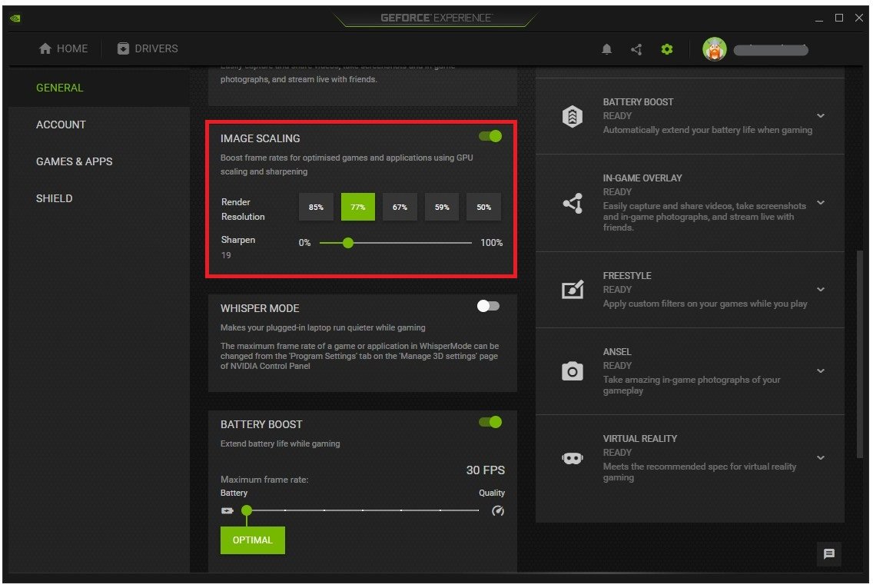Click the Freestyle filter icon
Viewport: 873px width, 588px height.
pos(572,290)
